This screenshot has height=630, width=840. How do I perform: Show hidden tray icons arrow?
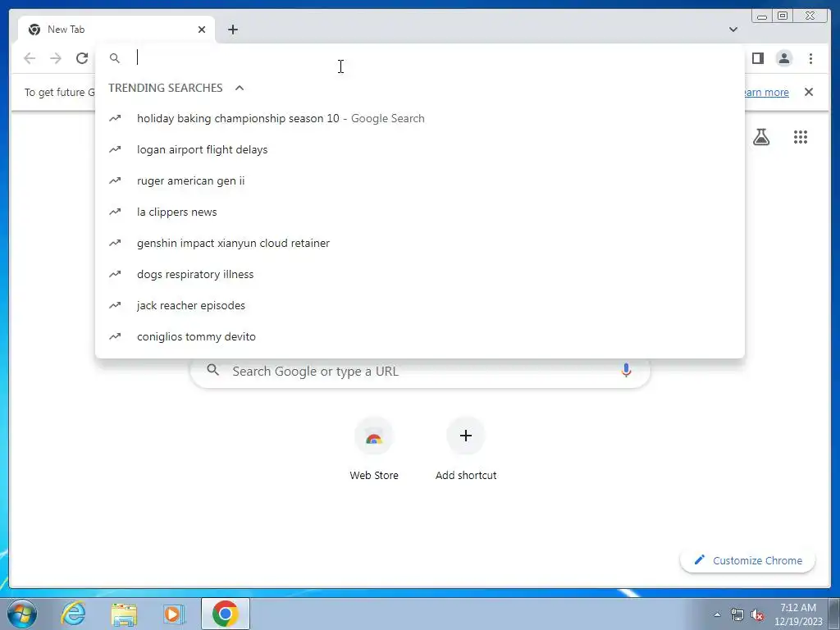(x=717, y=614)
